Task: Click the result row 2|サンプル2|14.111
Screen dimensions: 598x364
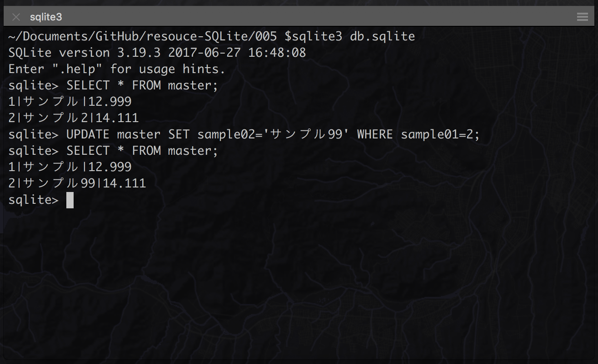Action: coord(74,118)
